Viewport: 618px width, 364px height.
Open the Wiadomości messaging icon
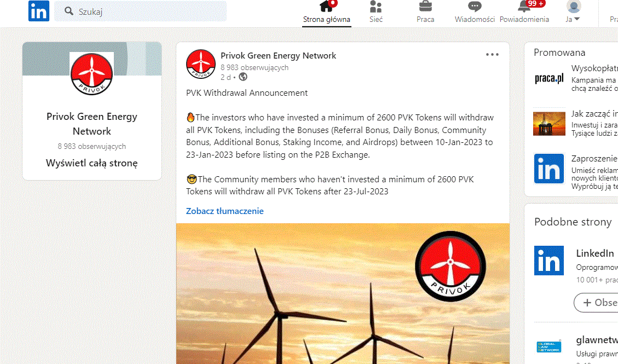click(475, 7)
